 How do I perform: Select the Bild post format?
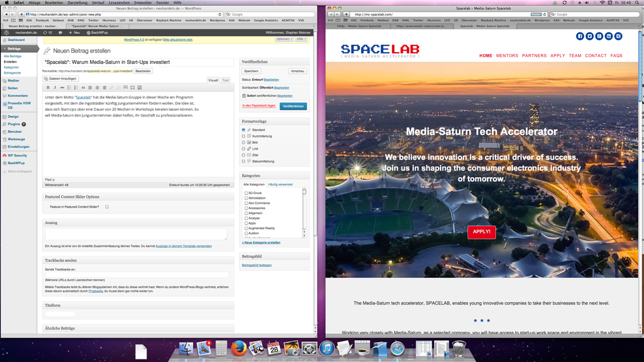coord(244,143)
